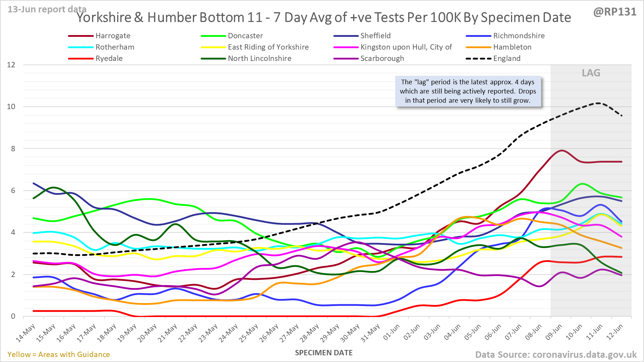Click the Rotherham legend label
This screenshot has width=644, height=362.
pos(115,47)
